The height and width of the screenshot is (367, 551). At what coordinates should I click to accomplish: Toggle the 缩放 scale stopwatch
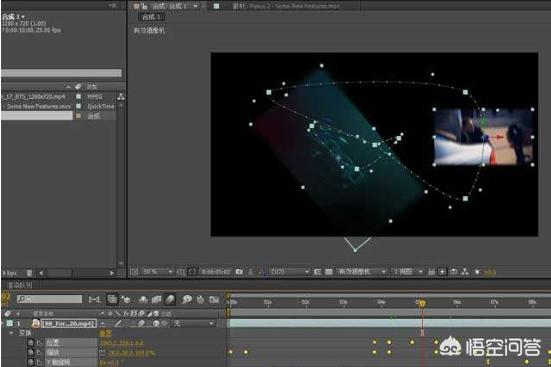point(31,352)
